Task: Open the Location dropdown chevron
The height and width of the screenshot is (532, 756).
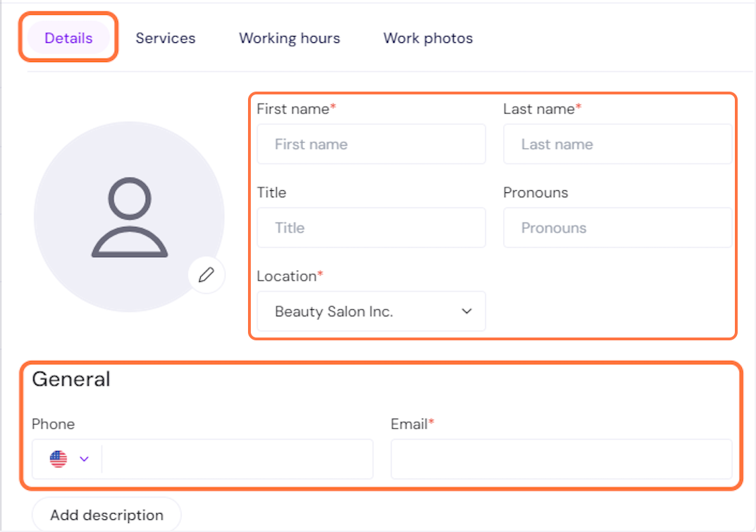Action: (x=466, y=311)
